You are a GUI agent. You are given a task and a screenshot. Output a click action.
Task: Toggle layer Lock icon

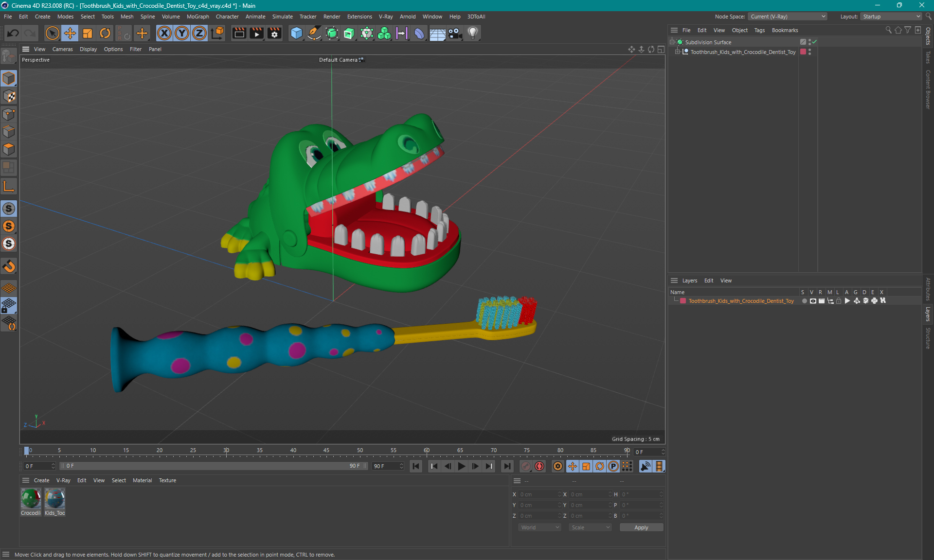(x=839, y=301)
